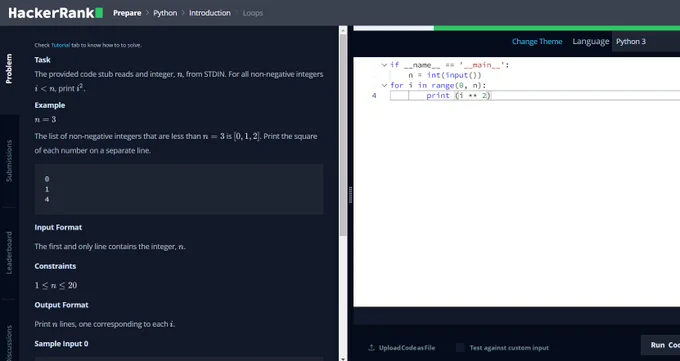Click the scrollbar down arrow of problem panel
680x361 pixels.
pos(343,358)
